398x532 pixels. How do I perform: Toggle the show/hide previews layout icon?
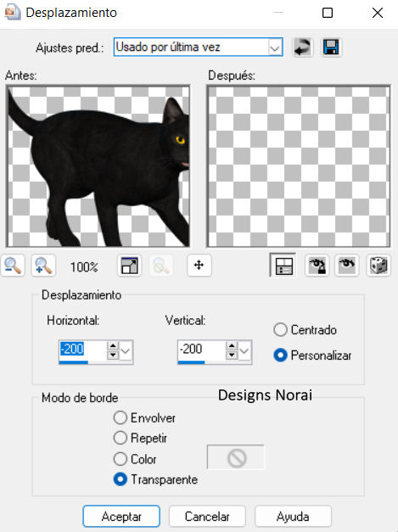point(283,266)
